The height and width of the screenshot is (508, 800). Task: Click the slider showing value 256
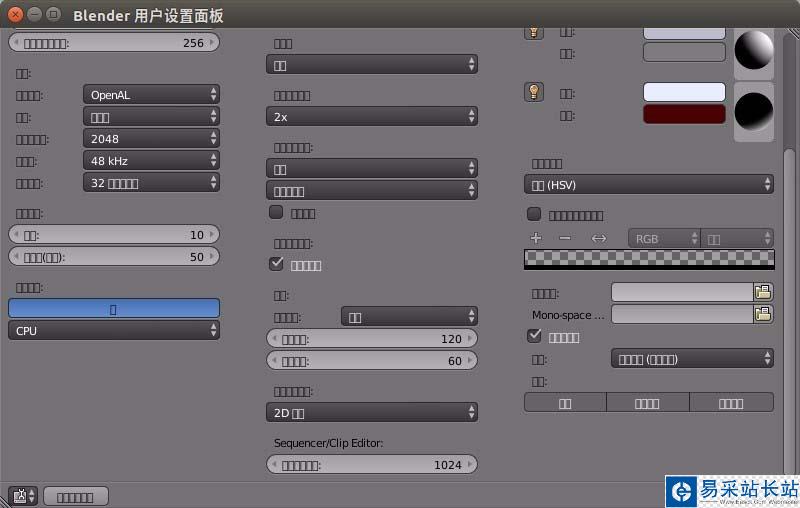(114, 42)
